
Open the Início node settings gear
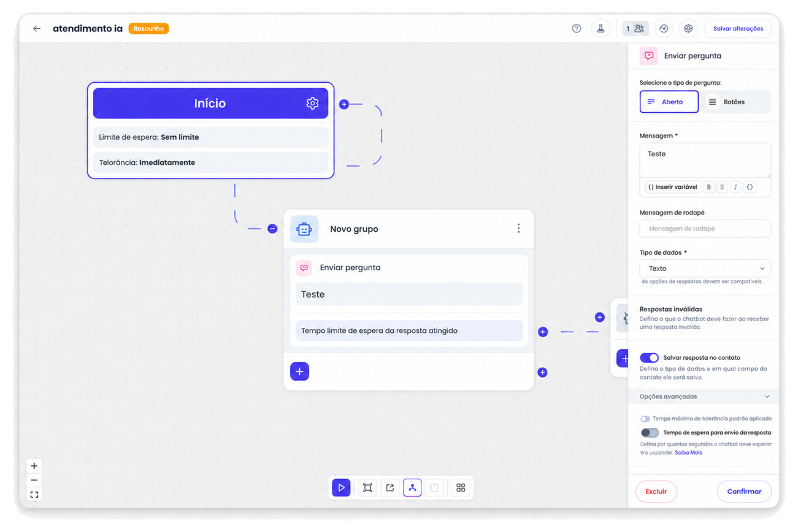point(312,103)
